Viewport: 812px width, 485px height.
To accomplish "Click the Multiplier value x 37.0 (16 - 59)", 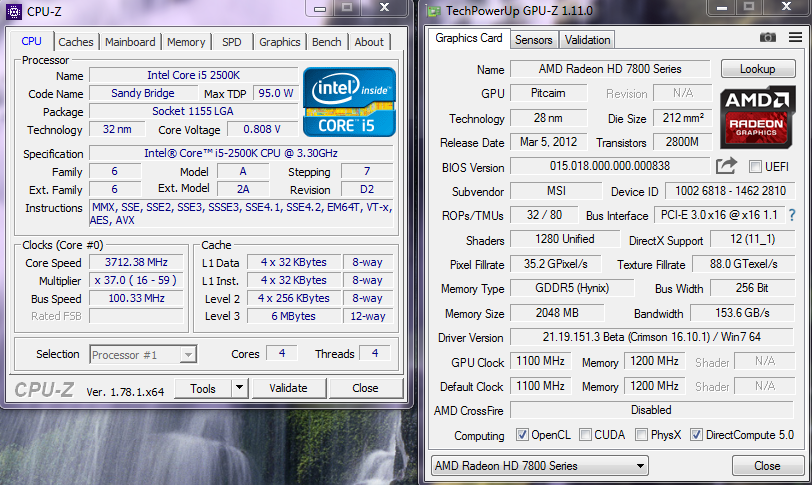I will coord(136,280).
